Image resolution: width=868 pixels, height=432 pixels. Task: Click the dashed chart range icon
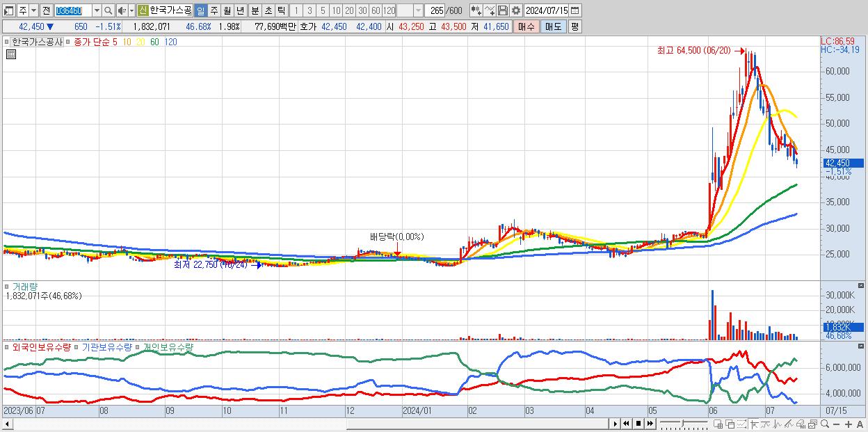(741, 424)
